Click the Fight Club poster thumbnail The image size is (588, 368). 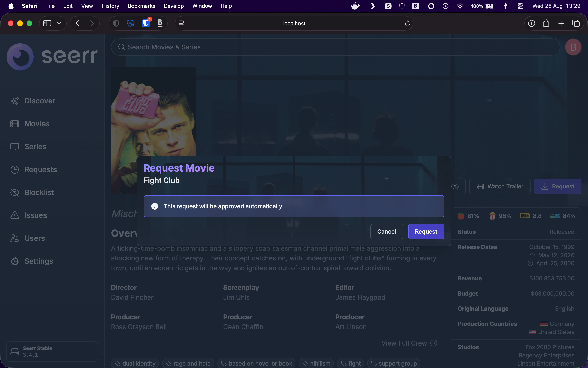point(153,130)
